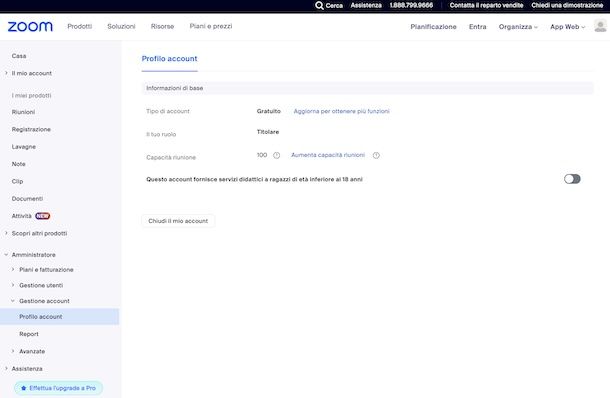This screenshot has width=610, height=398.
Task: Open the App Web dropdown
Action: (567, 27)
